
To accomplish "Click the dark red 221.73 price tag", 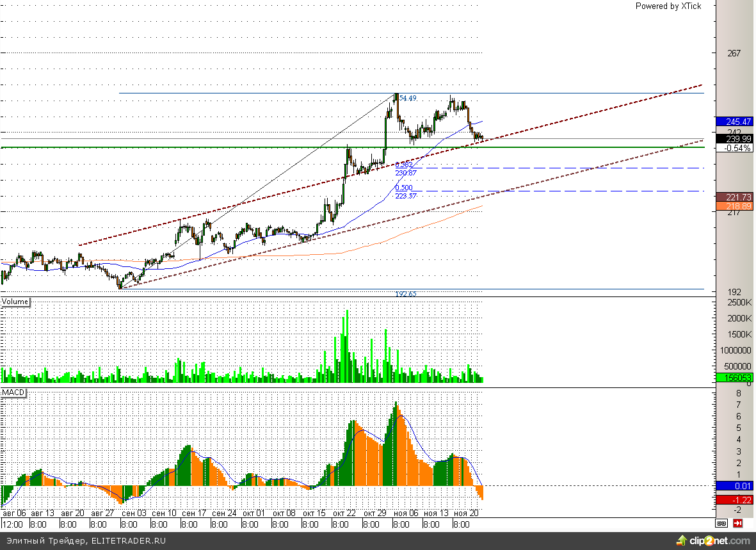I will click(x=733, y=197).
